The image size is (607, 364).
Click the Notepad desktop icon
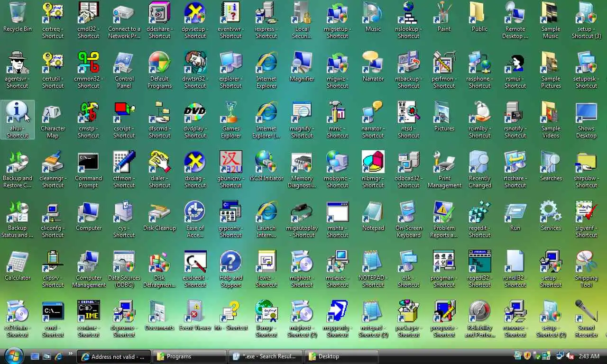(x=373, y=216)
